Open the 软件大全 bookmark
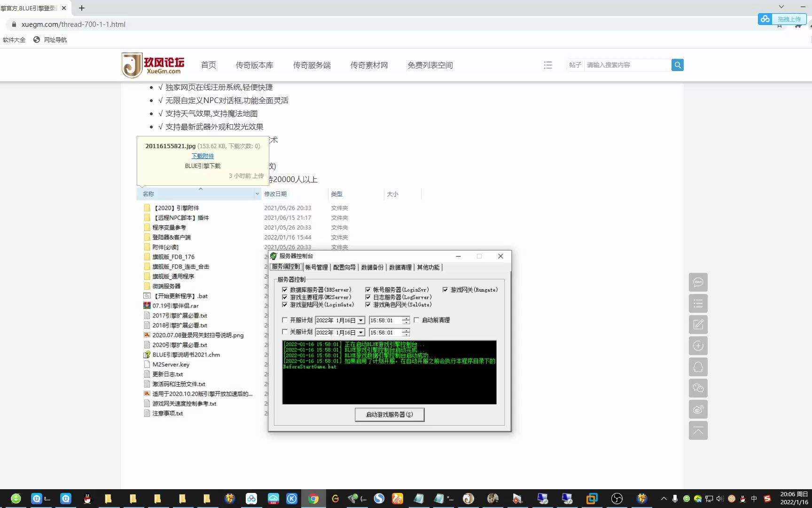Screen dimensions: 812x508 click(x=14, y=40)
